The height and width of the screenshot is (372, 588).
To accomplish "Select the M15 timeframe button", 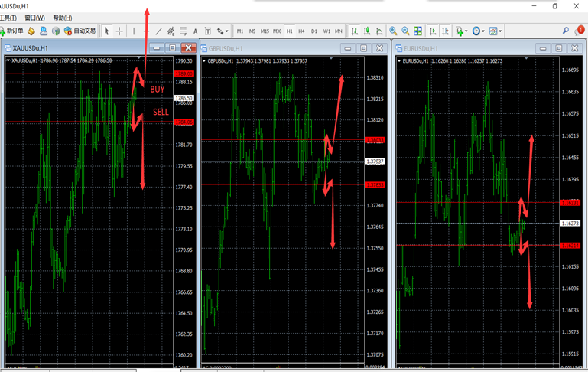I will (265, 31).
